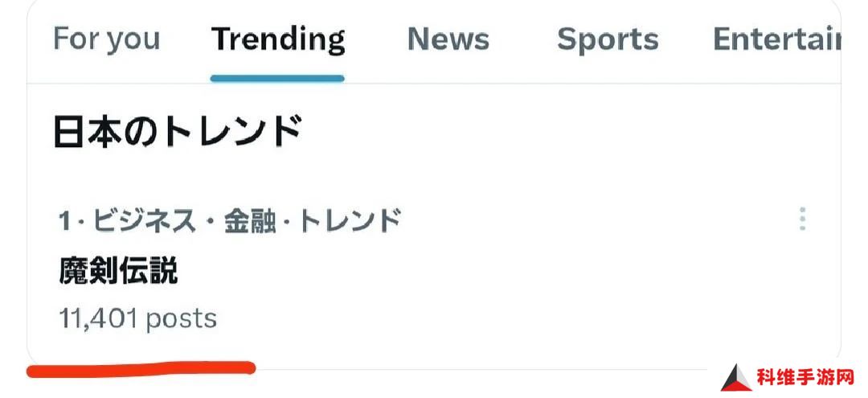This screenshot has height=398, width=868.
Task: Go to the Sports tab
Action: click(608, 40)
